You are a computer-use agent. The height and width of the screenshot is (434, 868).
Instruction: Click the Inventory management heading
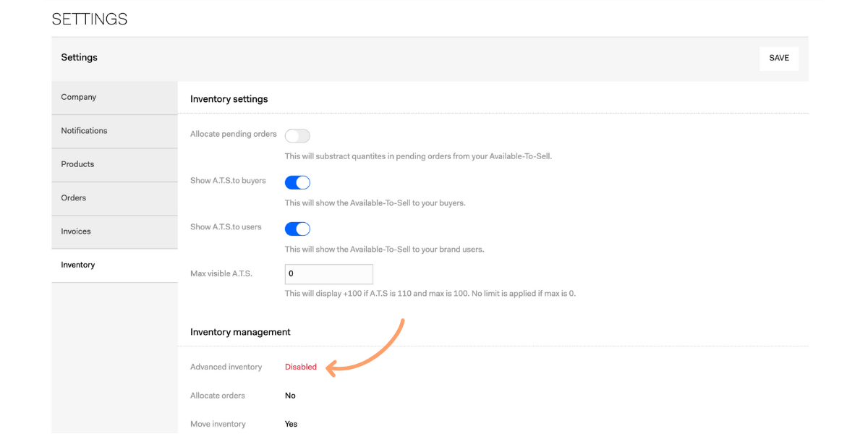pos(240,332)
